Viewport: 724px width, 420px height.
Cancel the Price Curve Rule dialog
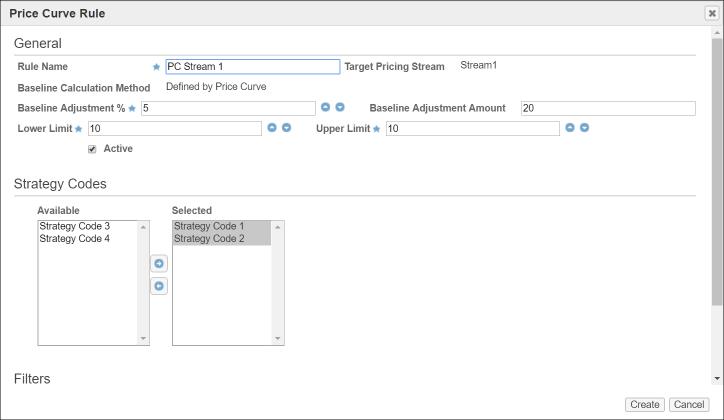pyautogui.click(x=688, y=405)
